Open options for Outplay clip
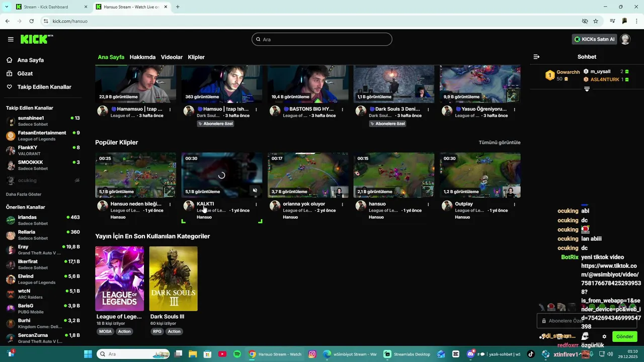 tap(514, 204)
